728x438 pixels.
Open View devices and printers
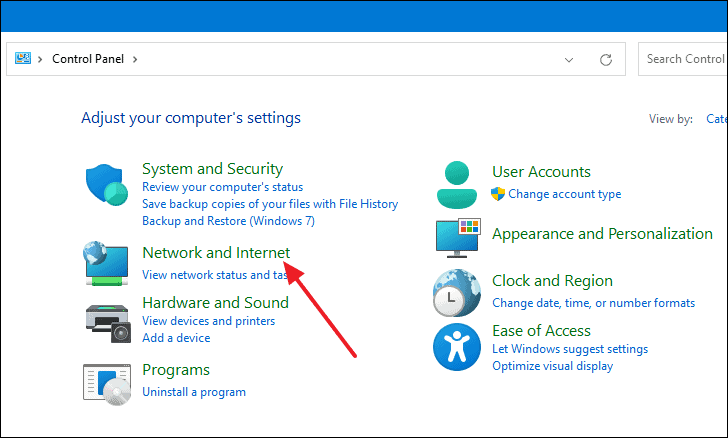[208, 321]
